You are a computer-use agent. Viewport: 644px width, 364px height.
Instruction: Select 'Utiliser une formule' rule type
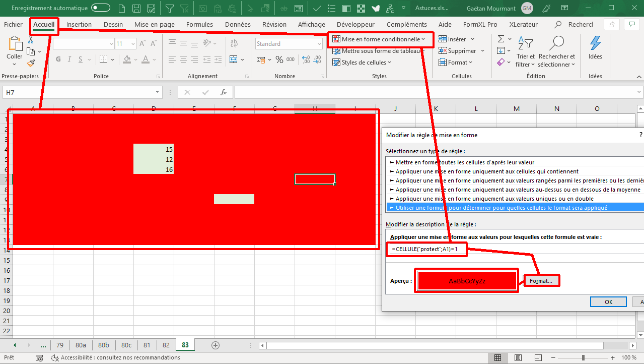515,207
